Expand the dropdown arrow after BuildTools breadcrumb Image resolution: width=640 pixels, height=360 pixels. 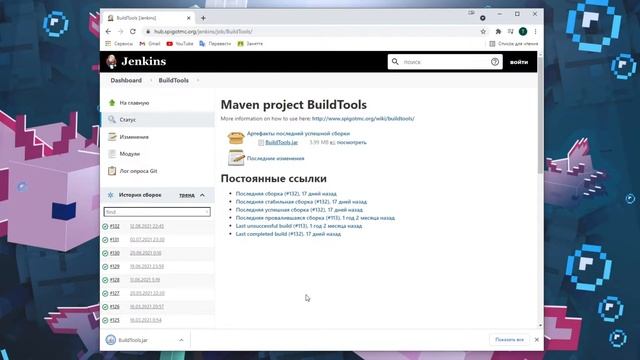198,80
